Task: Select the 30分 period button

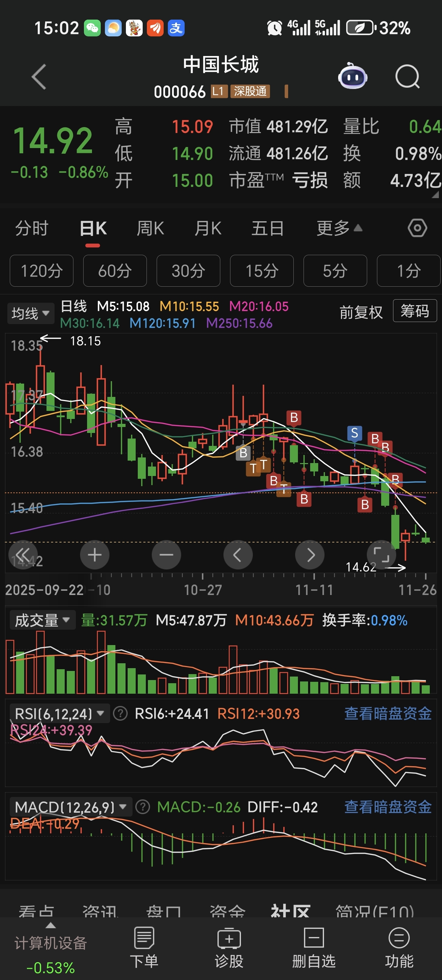Action: (188, 271)
